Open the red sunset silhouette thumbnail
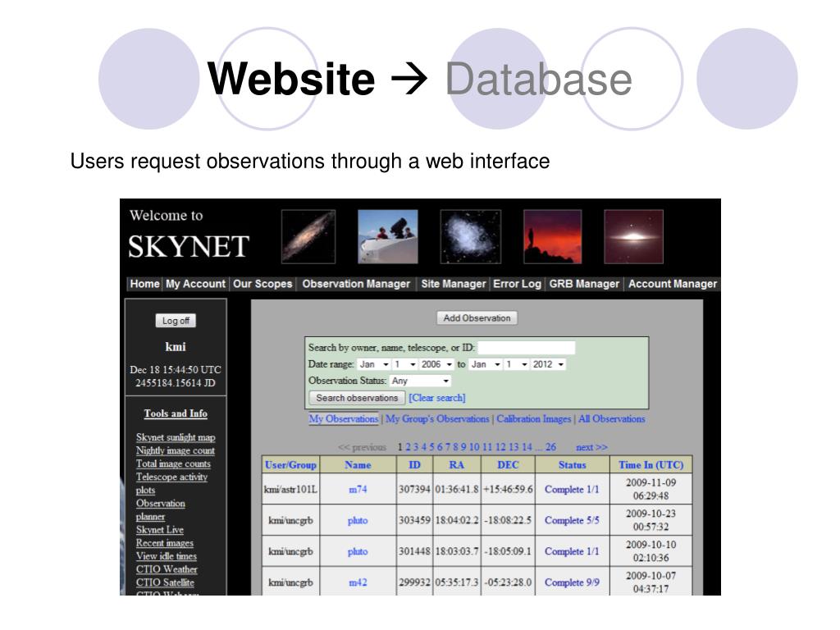The height and width of the screenshot is (630, 840). [552, 237]
